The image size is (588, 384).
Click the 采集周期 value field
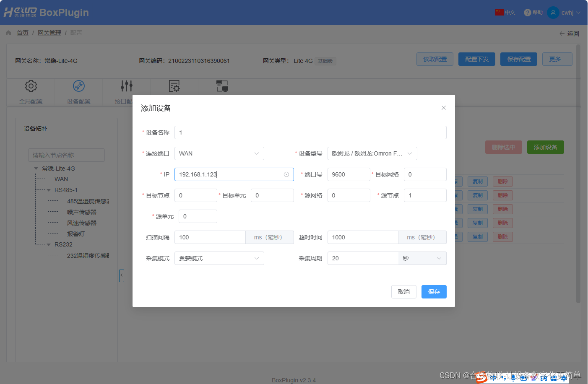pyautogui.click(x=363, y=258)
